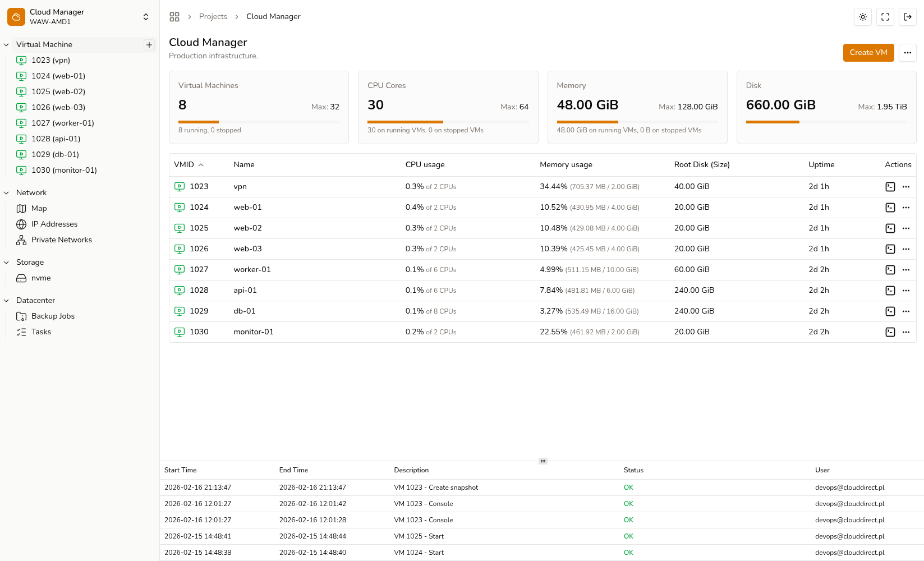Open the project switcher next to Cloud Manager

tap(145, 16)
